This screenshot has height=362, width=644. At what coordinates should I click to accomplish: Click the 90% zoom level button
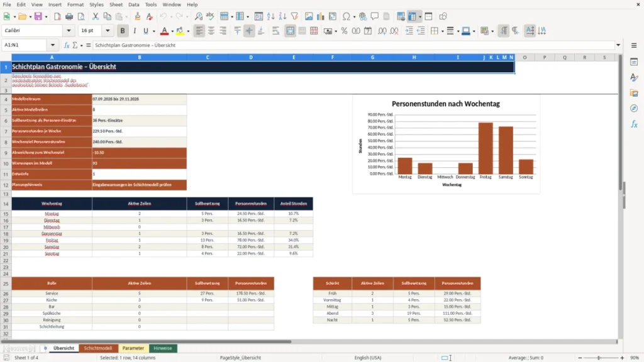635,358
